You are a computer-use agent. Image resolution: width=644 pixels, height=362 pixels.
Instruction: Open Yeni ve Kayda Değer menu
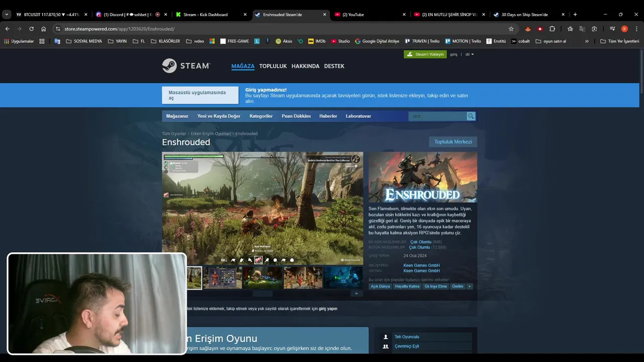(x=219, y=116)
